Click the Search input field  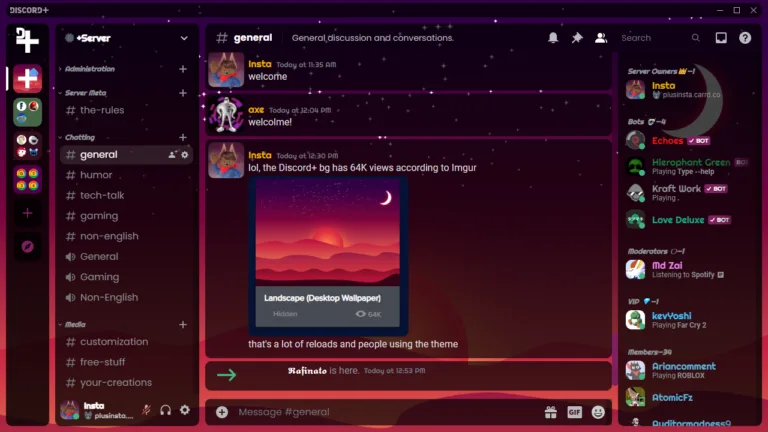click(x=661, y=38)
